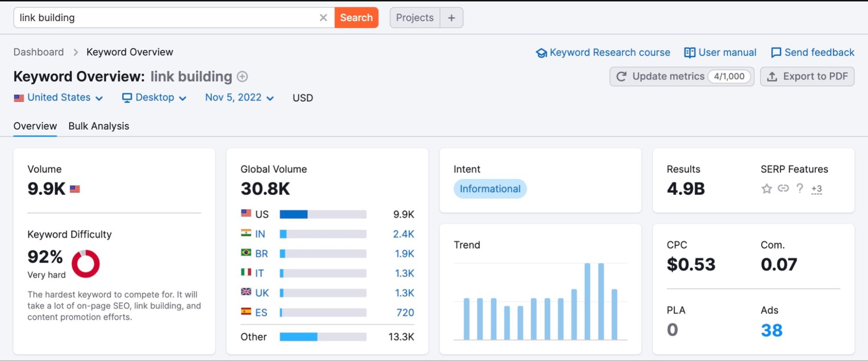
Task: Open the United States country dropdown
Action: pyautogui.click(x=59, y=98)
